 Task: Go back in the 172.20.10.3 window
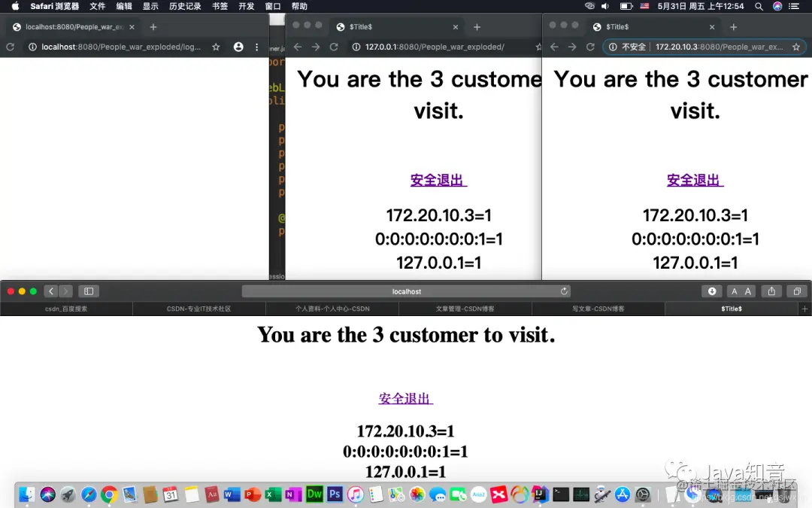click(x=554, y=47)
